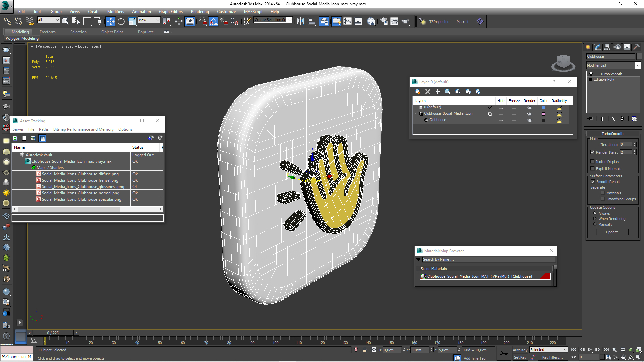Open Material/Map Browser options arrow
644x362 pixels.
point(418,259)
